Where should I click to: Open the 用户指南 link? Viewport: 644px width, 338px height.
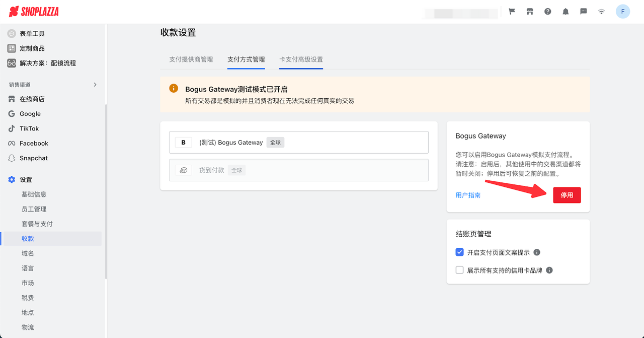pyautogui.click(x=468, y=195)
